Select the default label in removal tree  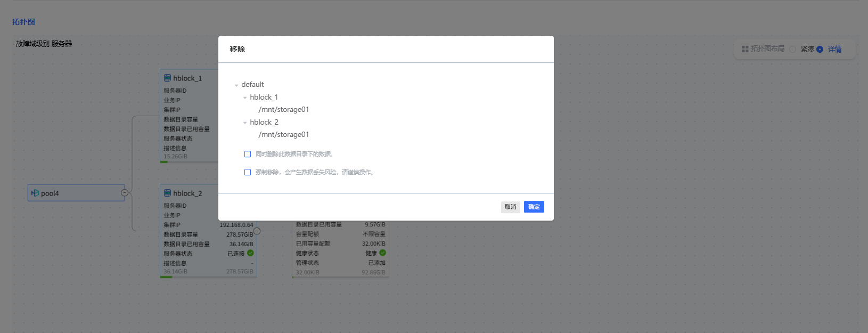coord(252,84)
